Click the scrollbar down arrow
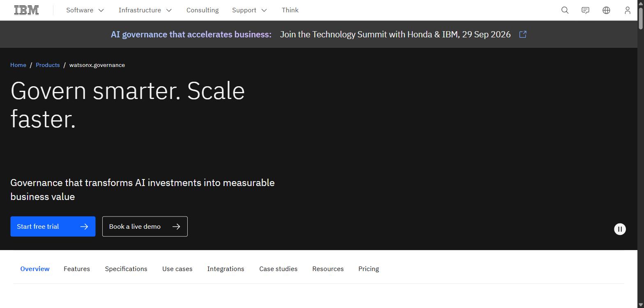 [641, 305]
